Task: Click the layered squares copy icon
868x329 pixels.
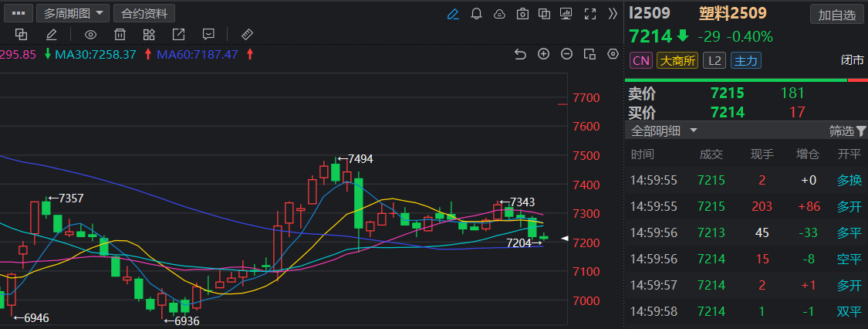Action: [x=21, y=35]
